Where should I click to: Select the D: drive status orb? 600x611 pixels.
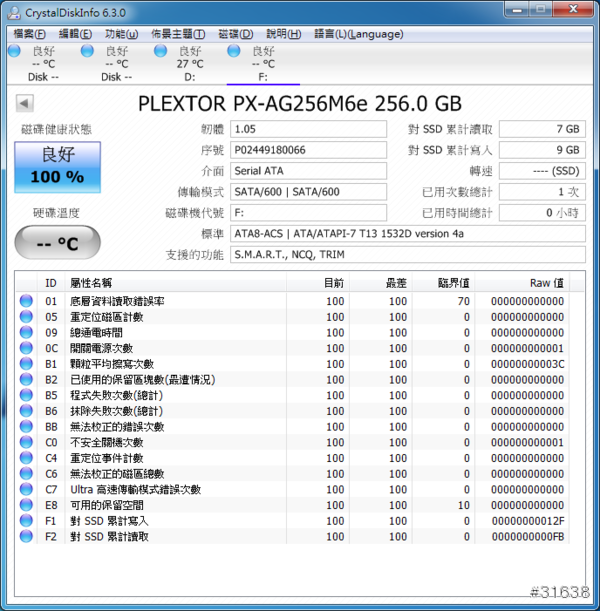point(160,51)
